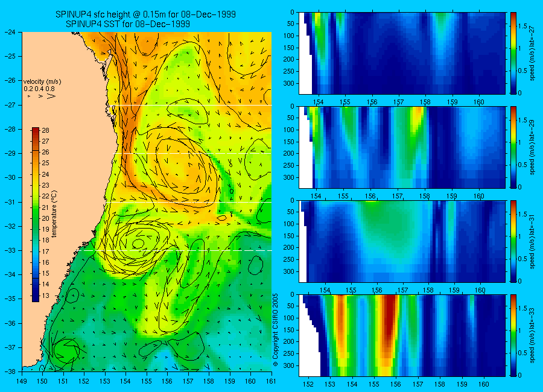543x392 pixels.
Task: Click the temperature color bar on the map
Action: [36, 215]
